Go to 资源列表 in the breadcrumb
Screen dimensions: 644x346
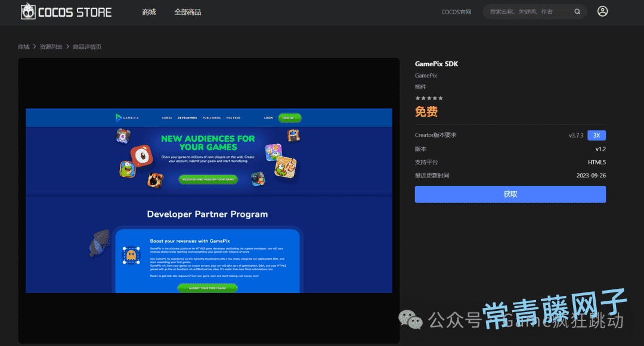[51, 46]
